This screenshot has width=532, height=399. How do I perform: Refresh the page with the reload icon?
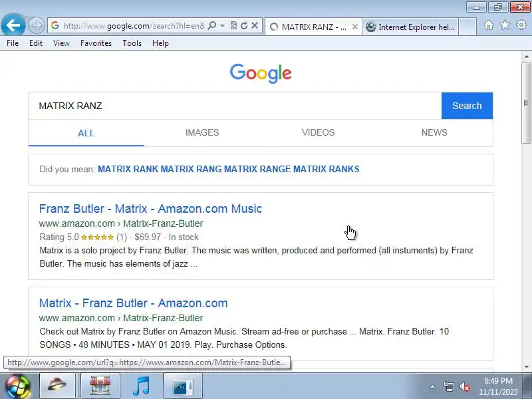pyautogui.click(x=244, y=26)
